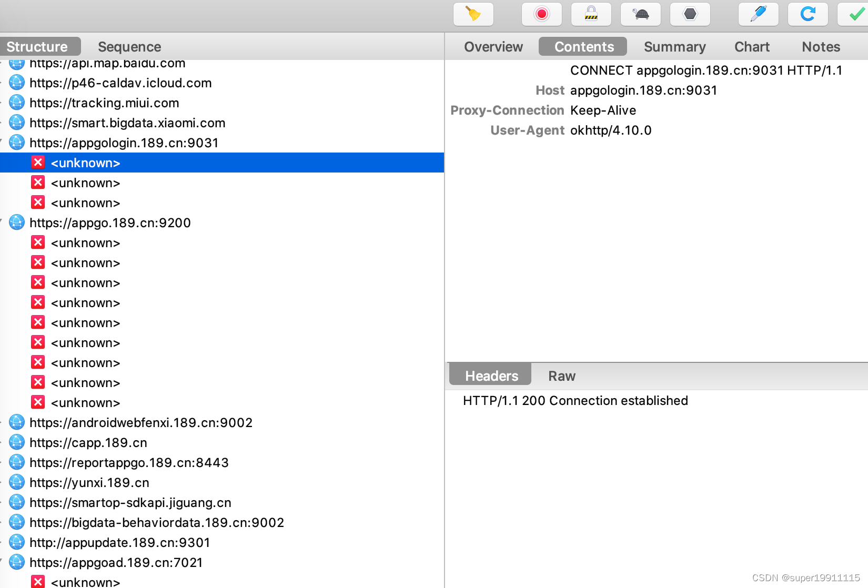Toggle SSL Proxying padlock icon
Image resolution: width=868 pixels, height=588 pixels.
(x=591, y=14)
